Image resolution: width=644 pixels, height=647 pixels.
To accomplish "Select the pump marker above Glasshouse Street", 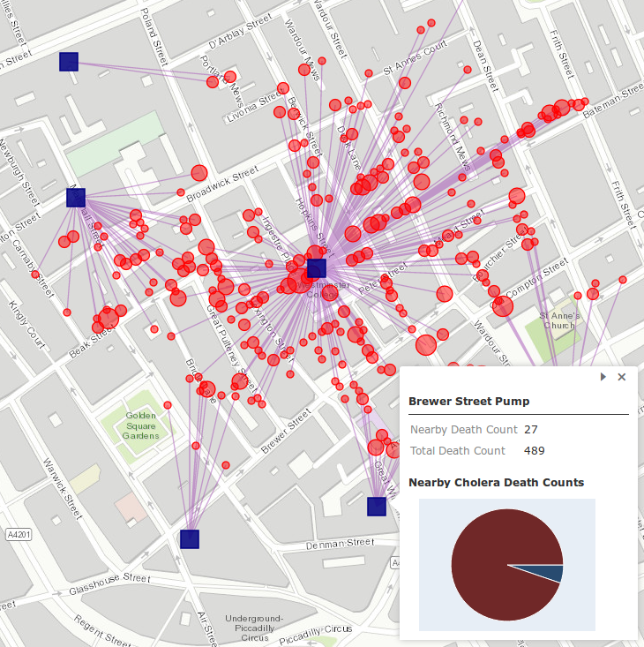I will [x=190, y=538].
